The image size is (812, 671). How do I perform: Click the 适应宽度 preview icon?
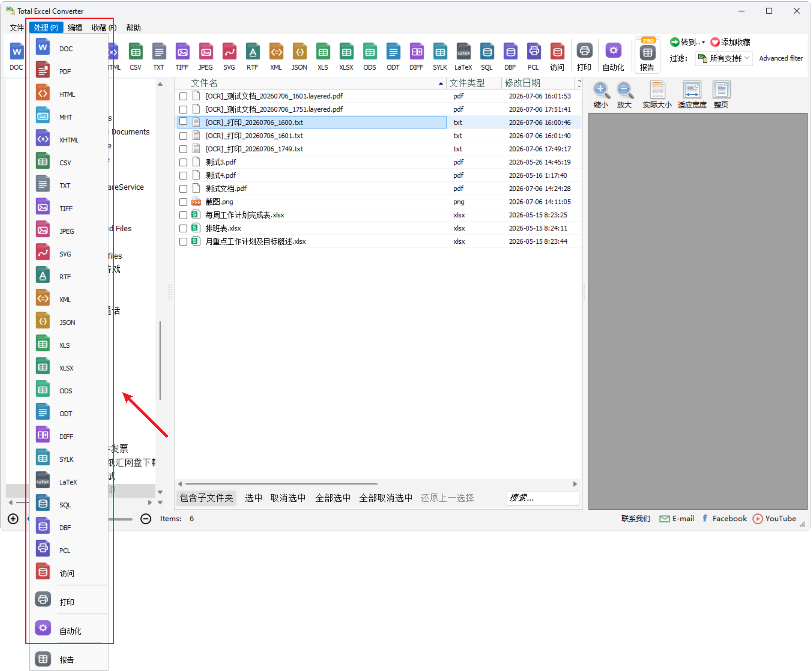tap(692, 94)
